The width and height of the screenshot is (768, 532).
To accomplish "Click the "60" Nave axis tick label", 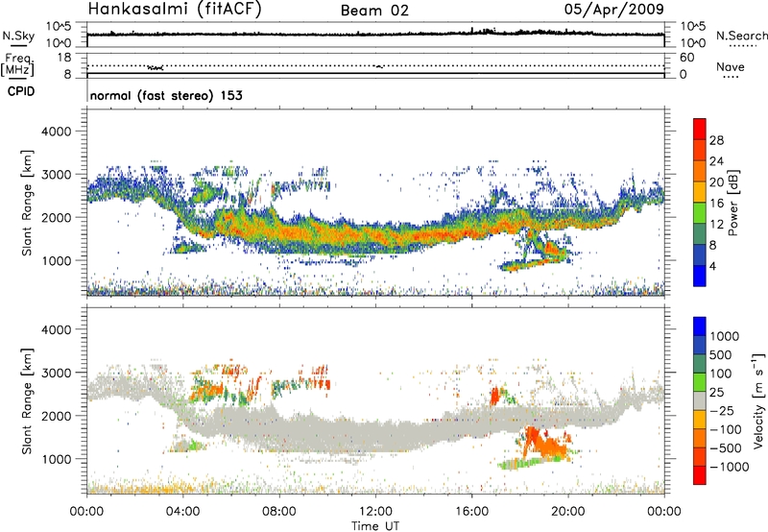I will click(x=686, y=58).
